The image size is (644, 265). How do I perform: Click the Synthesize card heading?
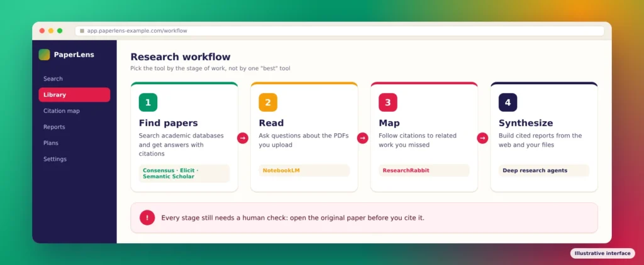(526, 123)
